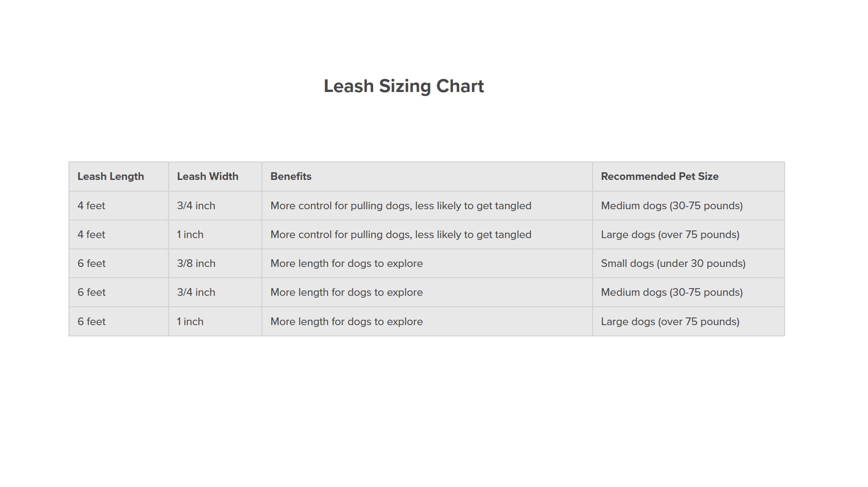Click the Leash Width column header
Image resolution: width=868 pixels, height=487 pixels.
click(x=207, y=176)
